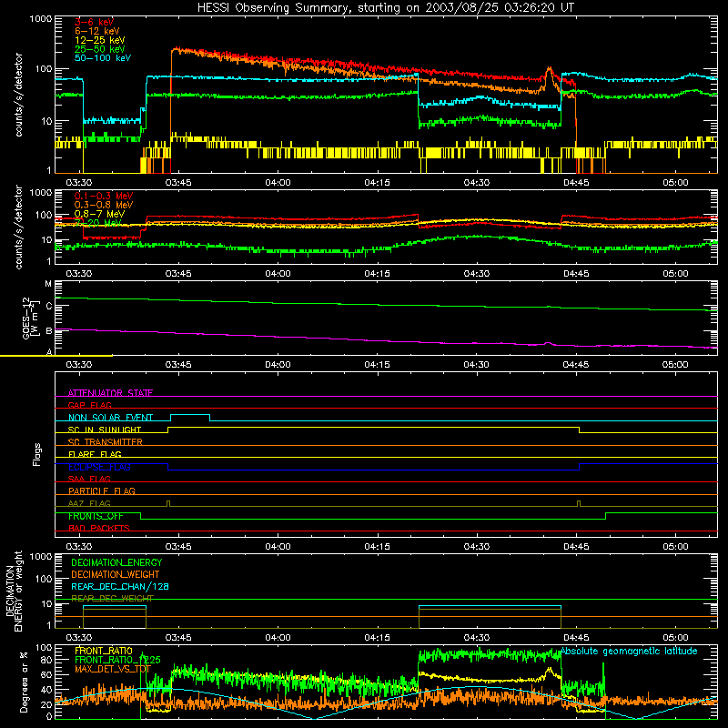Screen dimensions: 728x728
Task: Click the 0.1-0.3 MeV legend label
Action: point(104,196)
